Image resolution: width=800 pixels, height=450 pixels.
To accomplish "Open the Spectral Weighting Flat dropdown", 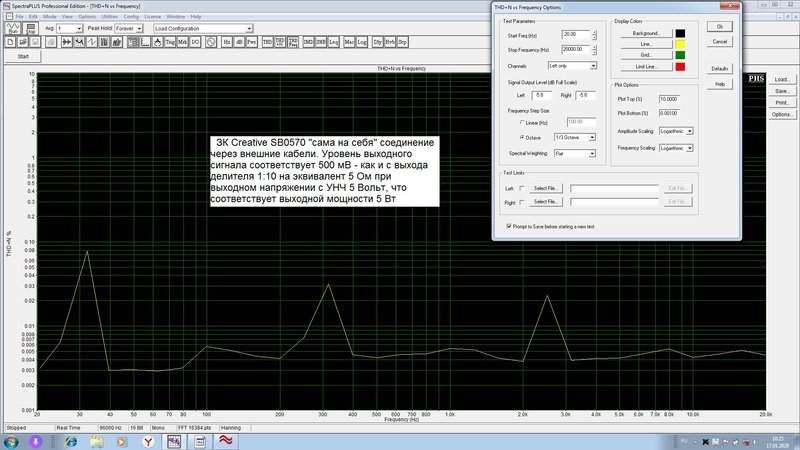I will click(575, 153).
